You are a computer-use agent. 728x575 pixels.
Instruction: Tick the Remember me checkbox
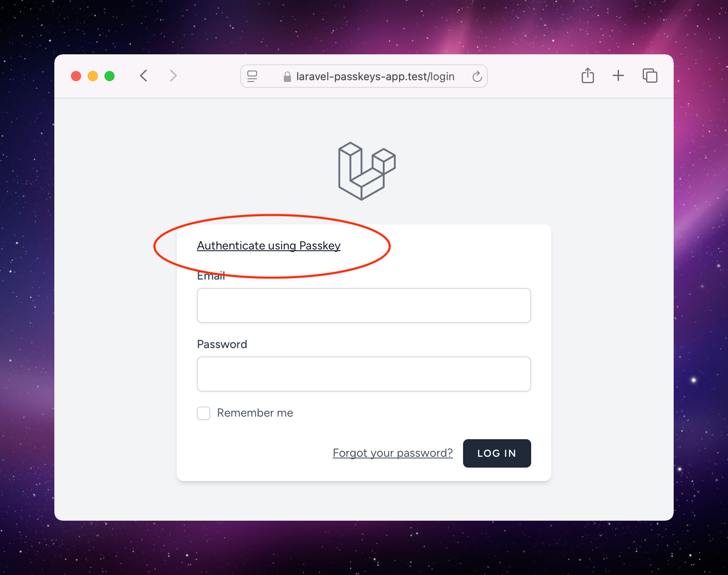click(204, 413)
